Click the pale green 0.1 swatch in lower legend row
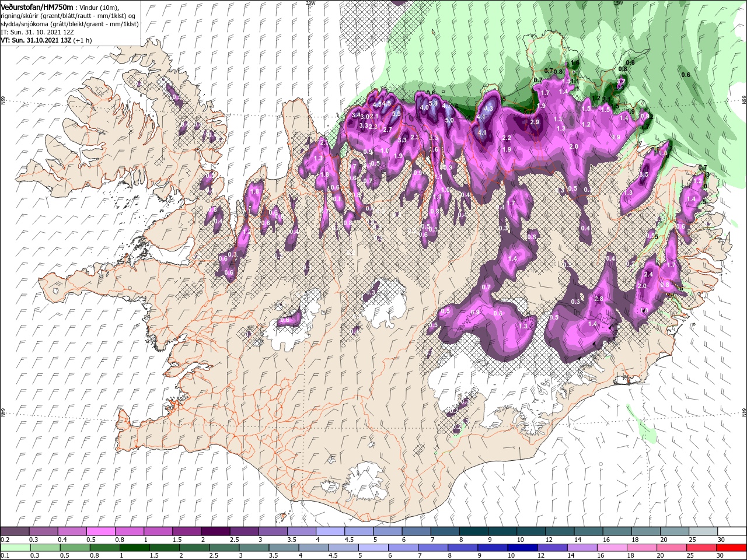This screenshot has width=747, height=560. point(15,548)
